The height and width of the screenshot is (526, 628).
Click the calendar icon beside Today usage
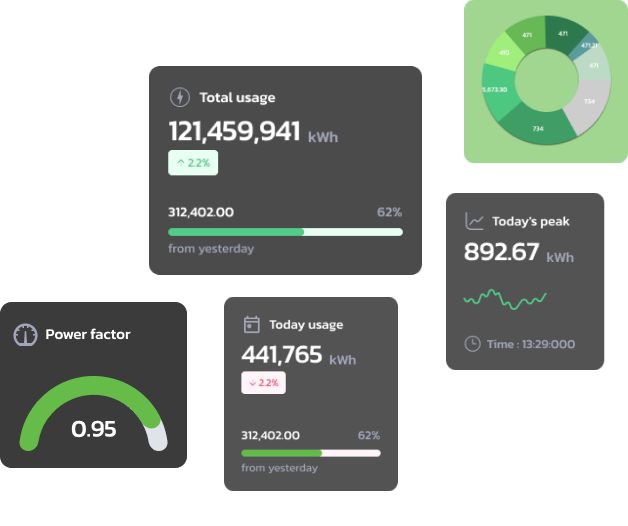[x=252, y=324]
